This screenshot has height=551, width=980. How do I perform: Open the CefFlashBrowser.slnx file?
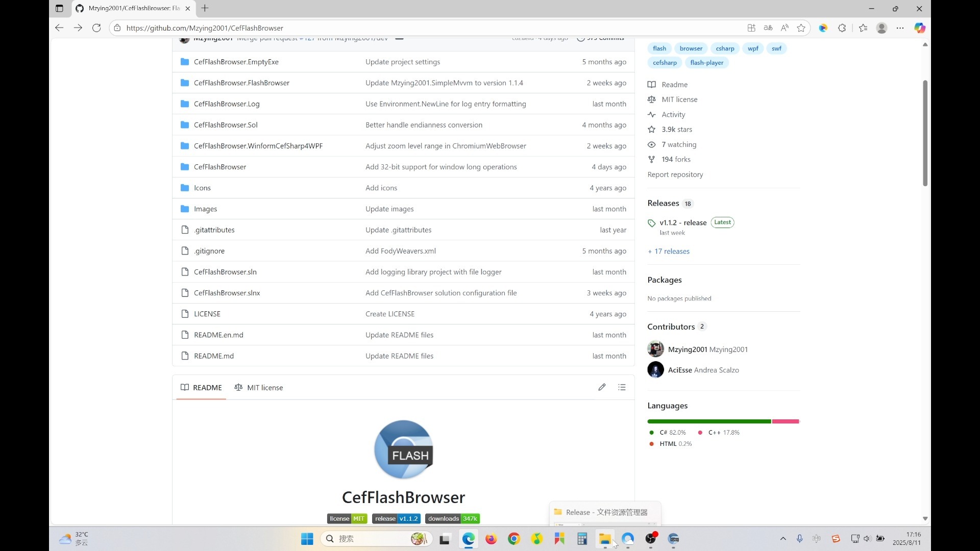[x=227, y=293]
